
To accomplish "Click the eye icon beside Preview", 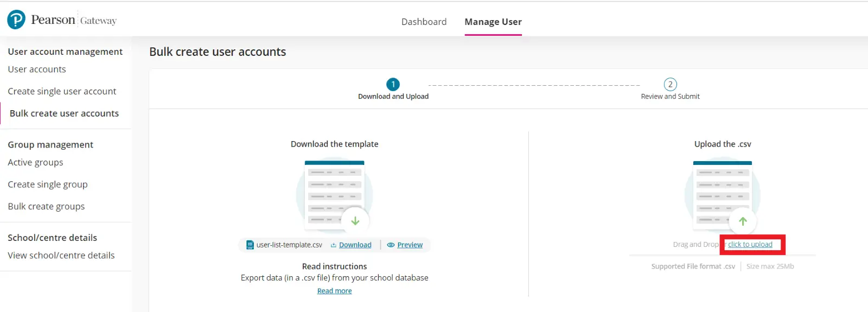I will [391, 245].
